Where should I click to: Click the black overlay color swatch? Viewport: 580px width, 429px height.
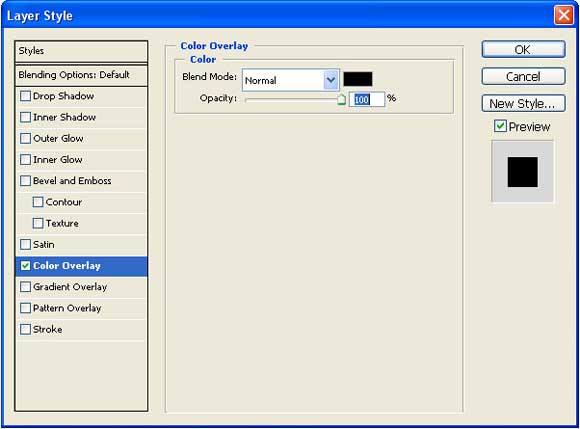coord(358,79)
